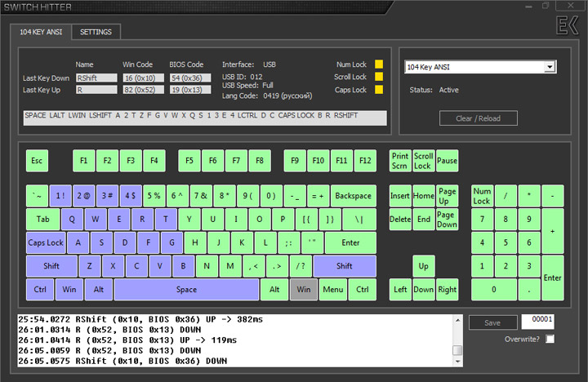Image resolution: width=588 pixels, height=382 pixels.
Task: Click the Menu key
Action: [333, 290]
